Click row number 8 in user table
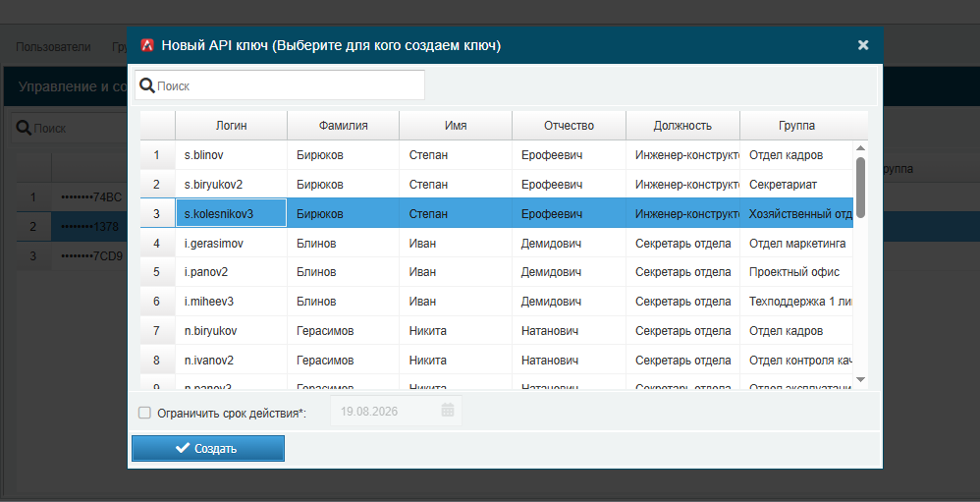 pyautogui.click(x=157, y=361)
